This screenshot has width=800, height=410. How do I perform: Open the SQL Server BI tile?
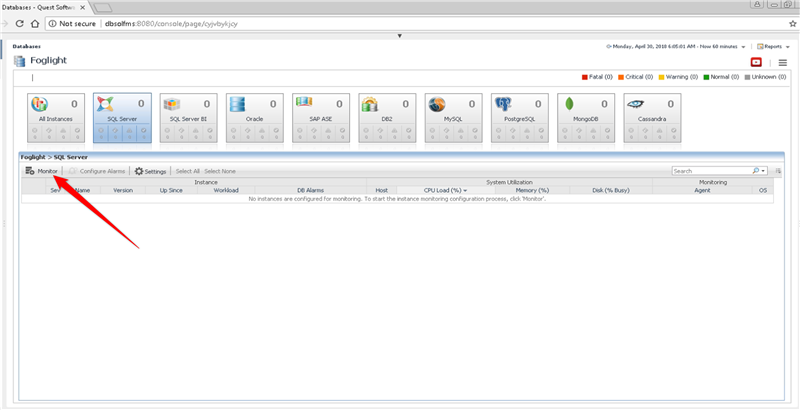188,118
